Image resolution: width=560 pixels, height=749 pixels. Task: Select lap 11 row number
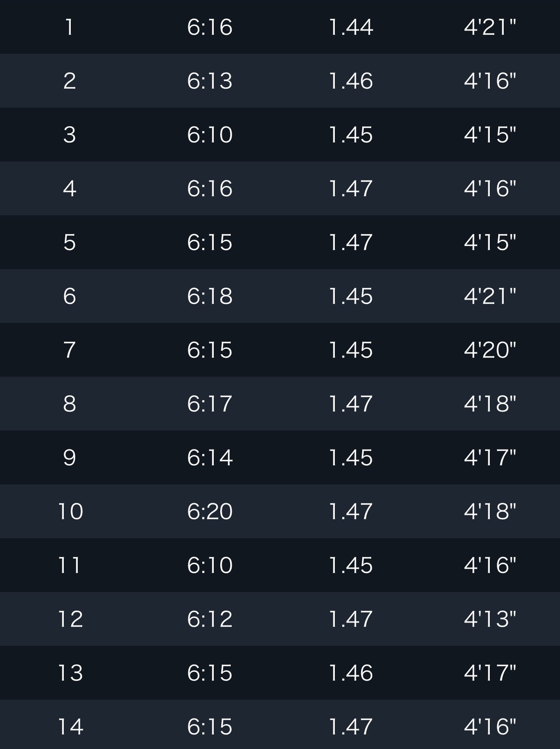[70, 565]
